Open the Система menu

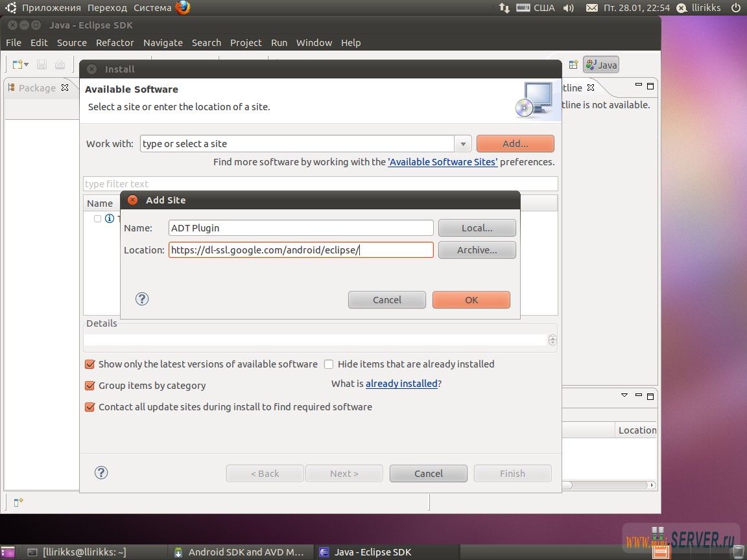tap(152, 8)
